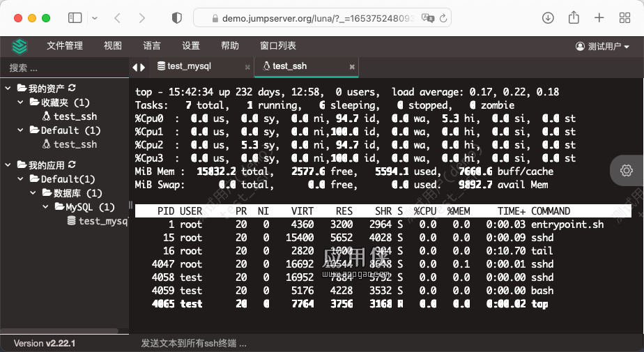Click the %CPU column header
Screen dimensions: 644x352
tap(425, 211)
